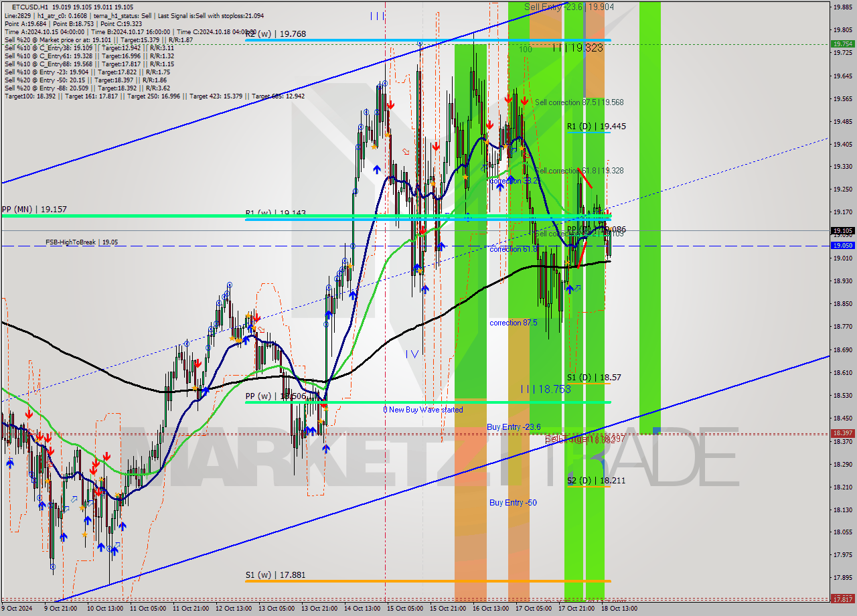This screenshot has height=616, width=857.
Task: Select the R1 (D) | 19.445 label
Action: coord(596,126)
